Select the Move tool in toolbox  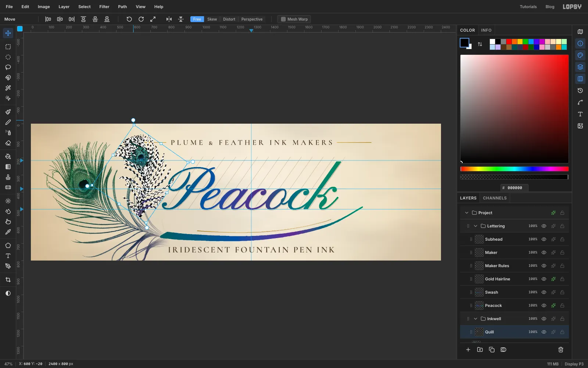click(x=8, y=33)
